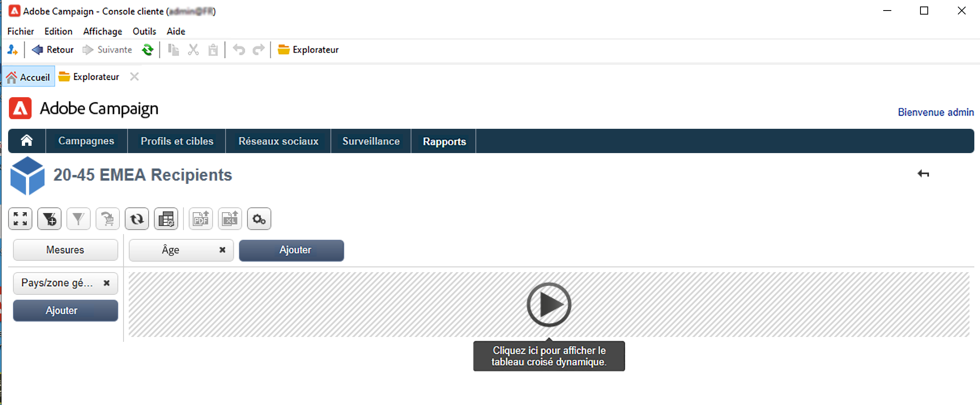Click Ajouter next to the Âge dimension
The height and width of the screenshot is (405, 980).
[x=292, y=250]
